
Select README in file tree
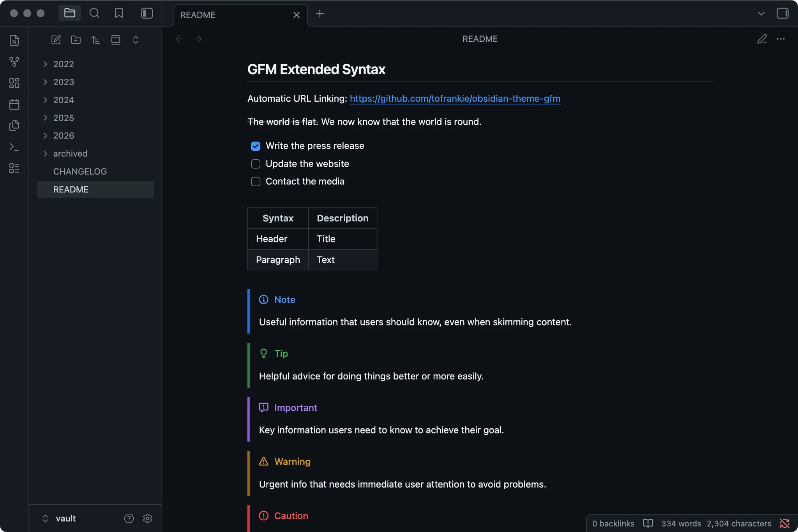(x=95, y=189)
